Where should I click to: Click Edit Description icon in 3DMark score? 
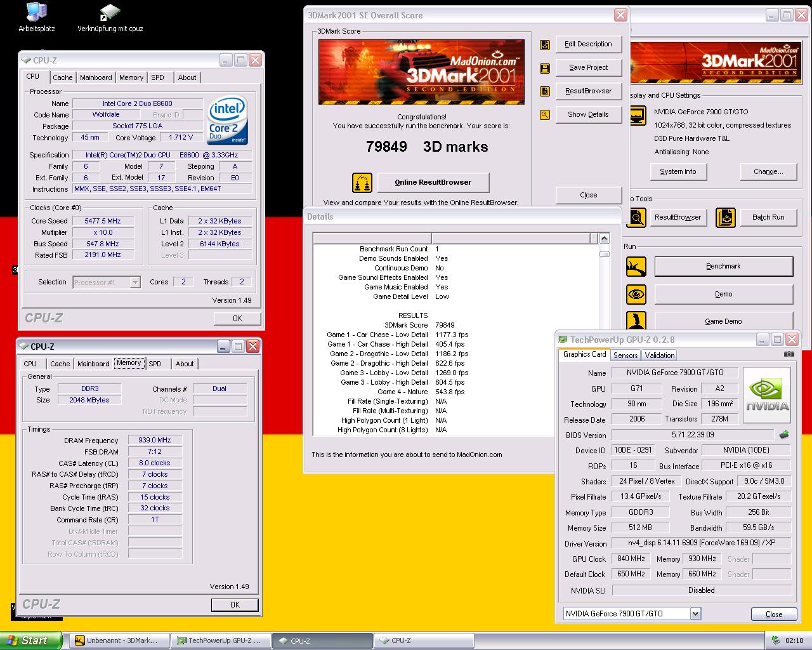click(544, 44)
